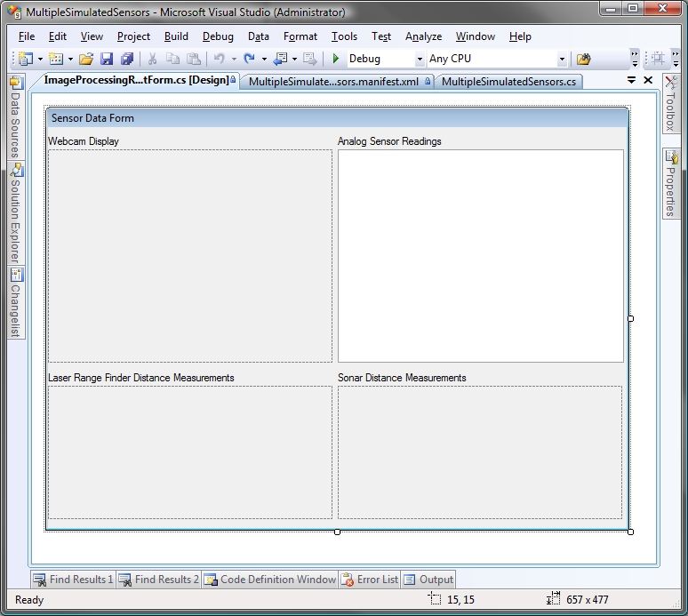Screen dimensions: 688x616
Task: Select the ImageProcessingR...tForm.cs [Design] tab
Action: coord(137,80)
